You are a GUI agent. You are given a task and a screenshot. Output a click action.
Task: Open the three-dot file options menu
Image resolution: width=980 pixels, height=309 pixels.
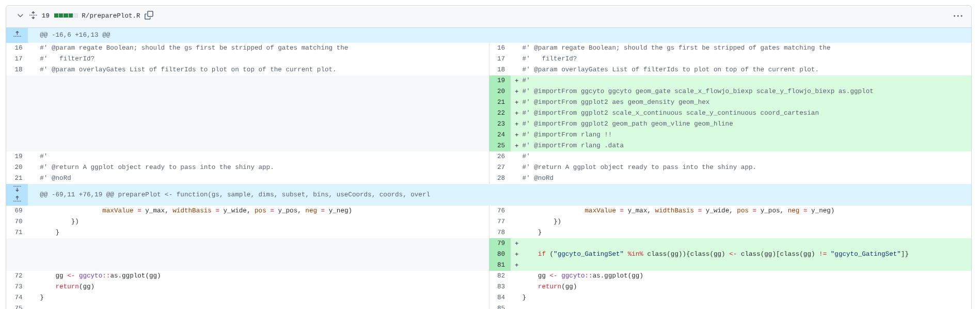click(x=957, y=16)
